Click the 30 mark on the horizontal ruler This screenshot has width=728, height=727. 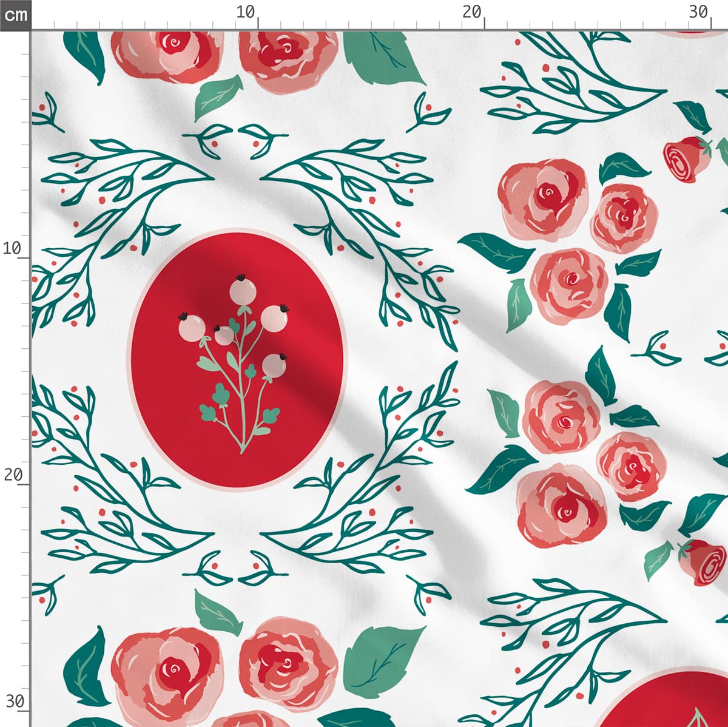(x=699, y=12)
